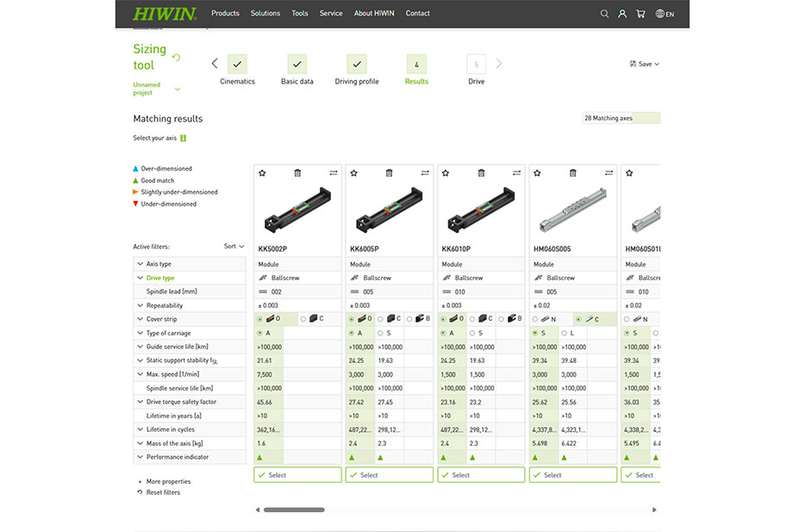Screen dimensions: 800x532
Task: Open the Products menu
Action: click(225, 14)
